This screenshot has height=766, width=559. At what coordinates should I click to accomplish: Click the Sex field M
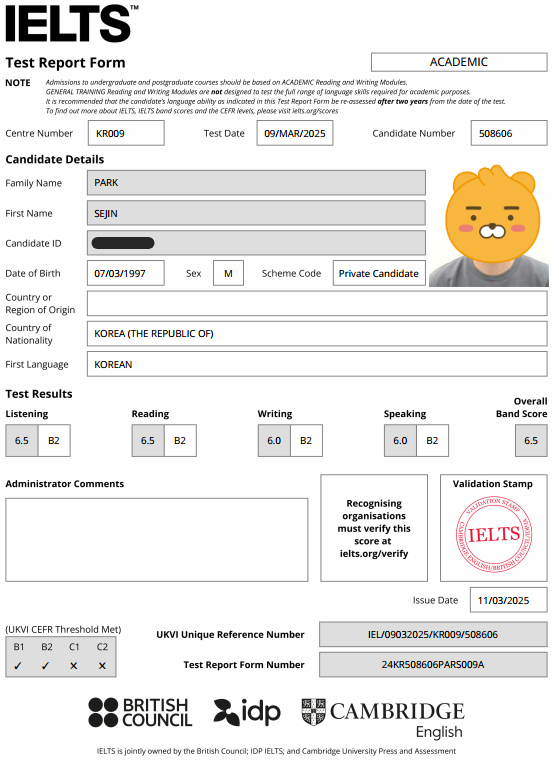pyautogui.click(x=228, y=273)
